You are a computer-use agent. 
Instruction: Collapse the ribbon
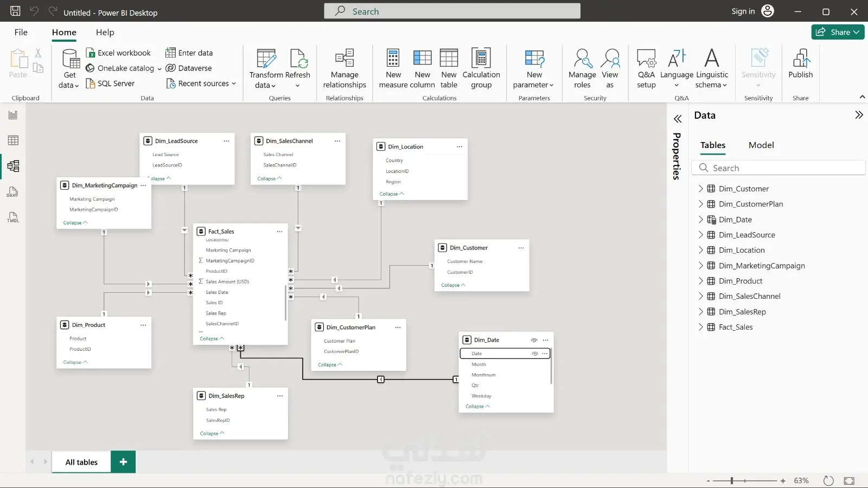pyautogui.click(x=862, y=97)
